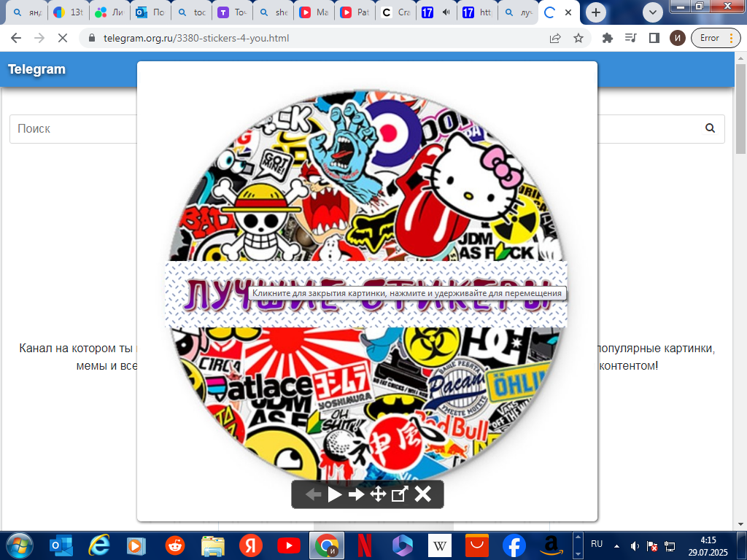Open Netflix from the taskbar
The image size is (747, 560).
click(x=365, y=545)
